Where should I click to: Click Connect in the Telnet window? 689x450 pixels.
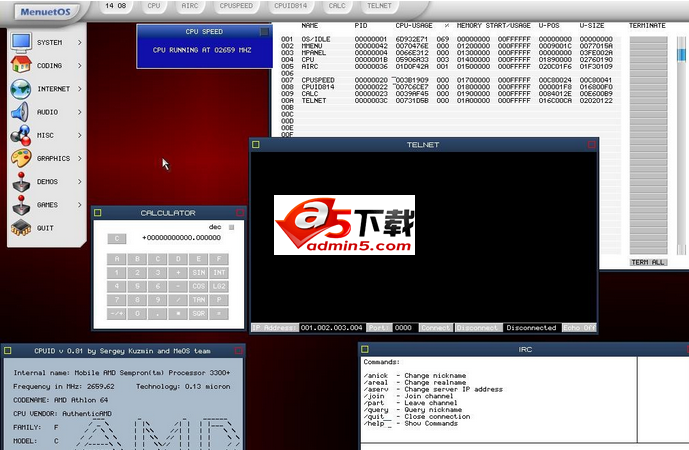point(435,328)
